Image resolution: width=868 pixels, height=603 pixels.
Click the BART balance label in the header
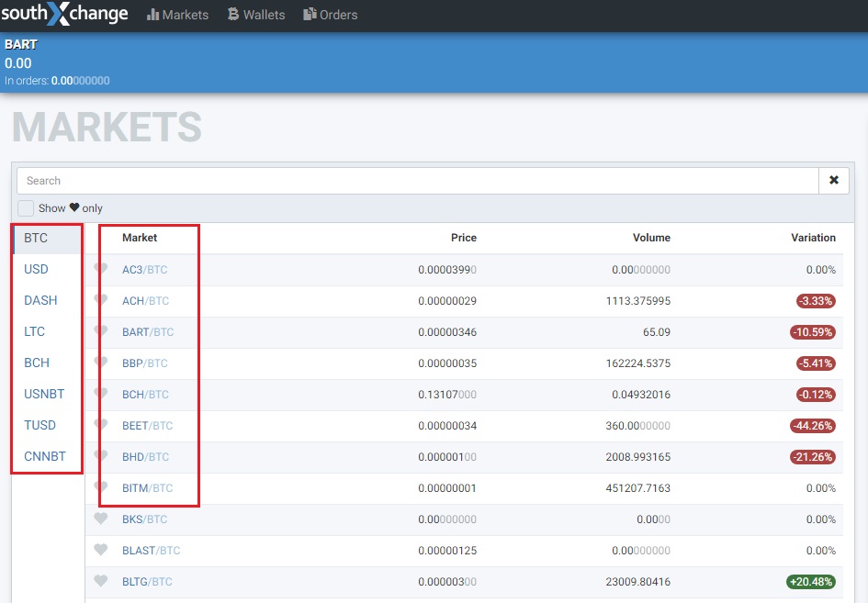21,45
